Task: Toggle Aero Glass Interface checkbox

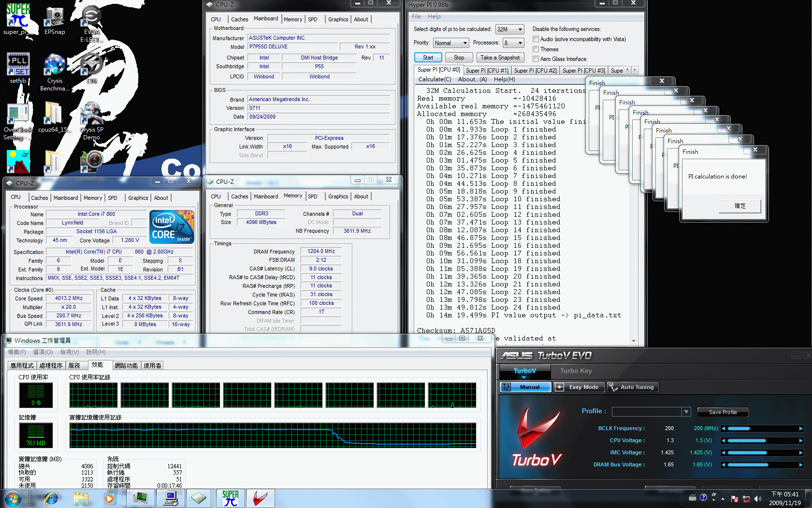Action: [x=536, y=59]
